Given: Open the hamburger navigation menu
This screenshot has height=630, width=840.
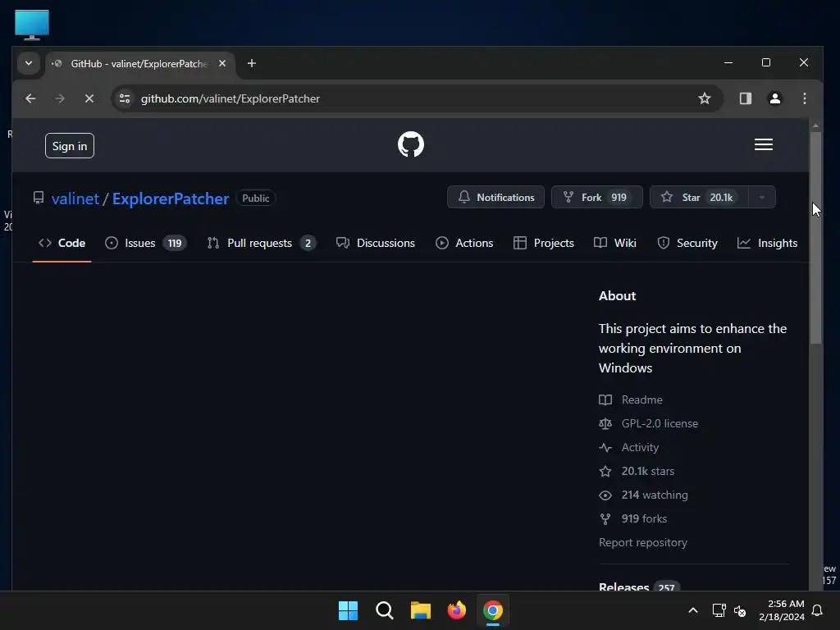Looking at the screenshot, I should click(764, 144).
